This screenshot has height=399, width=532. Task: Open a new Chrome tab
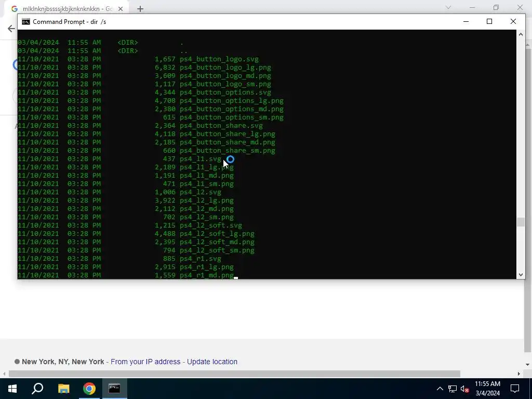coord(140,9)
